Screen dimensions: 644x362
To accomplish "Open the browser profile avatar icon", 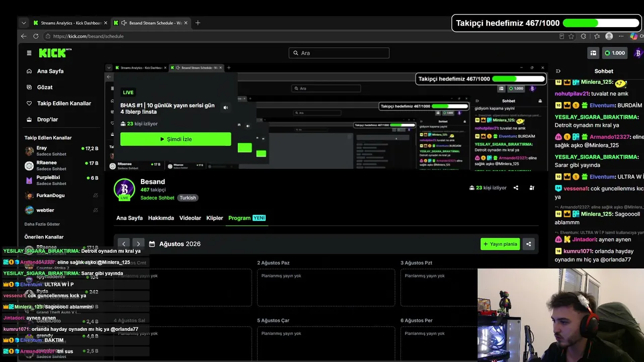I will coord(609,36).
